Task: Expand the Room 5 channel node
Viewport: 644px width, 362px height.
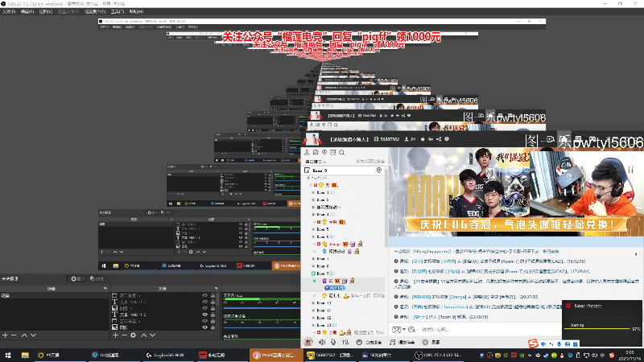Action: [313, 229]
